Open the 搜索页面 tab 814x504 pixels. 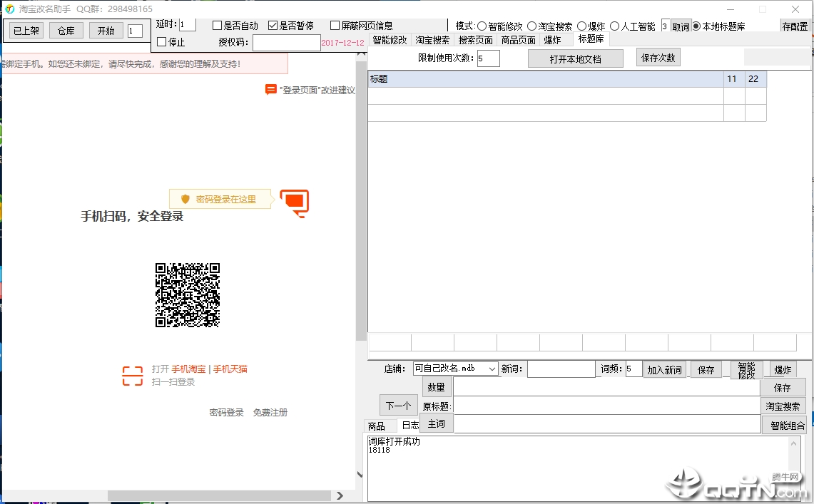475,40
